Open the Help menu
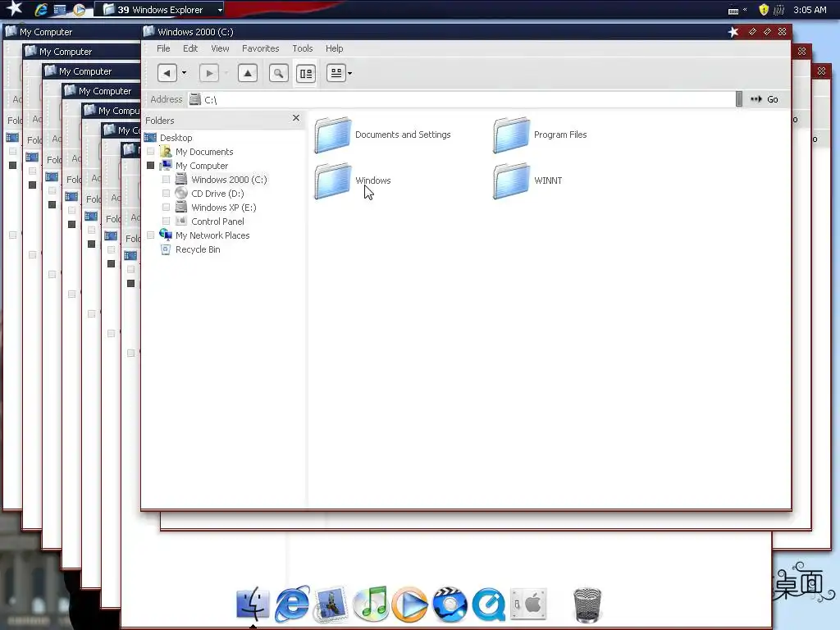The width and height of the screenshot is (840, 630). pyautogui.click(x=335, y=48)
